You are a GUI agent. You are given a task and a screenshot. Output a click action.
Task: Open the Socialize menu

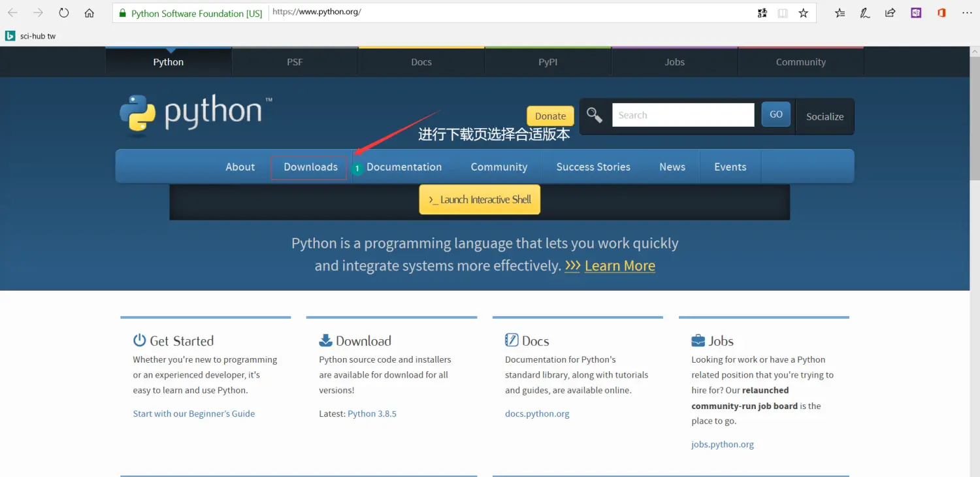click(825, 116)
